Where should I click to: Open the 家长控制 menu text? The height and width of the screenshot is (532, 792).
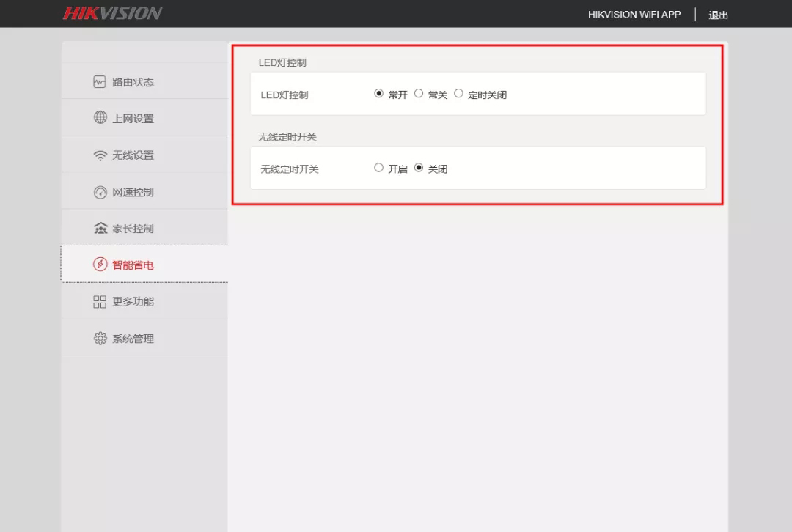133,229
